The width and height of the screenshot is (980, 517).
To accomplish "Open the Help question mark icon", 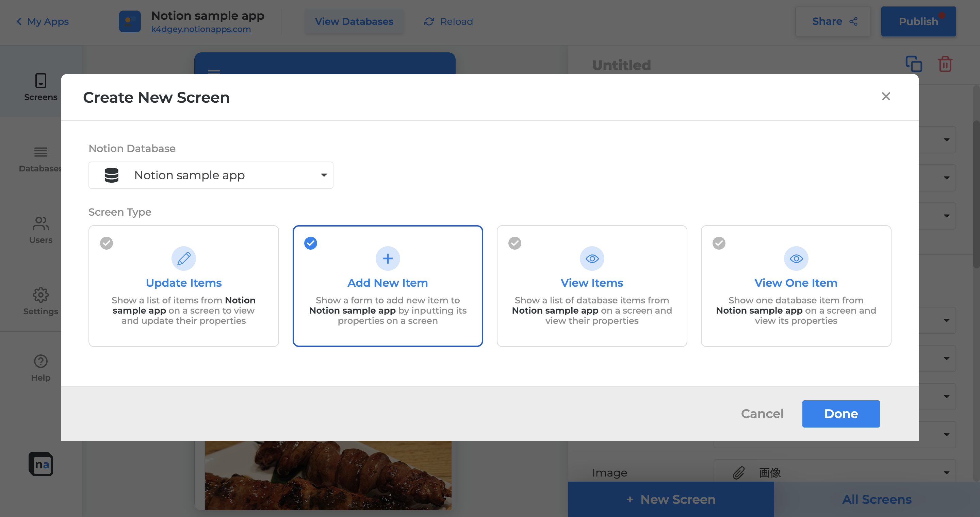I will click(41, 362).
